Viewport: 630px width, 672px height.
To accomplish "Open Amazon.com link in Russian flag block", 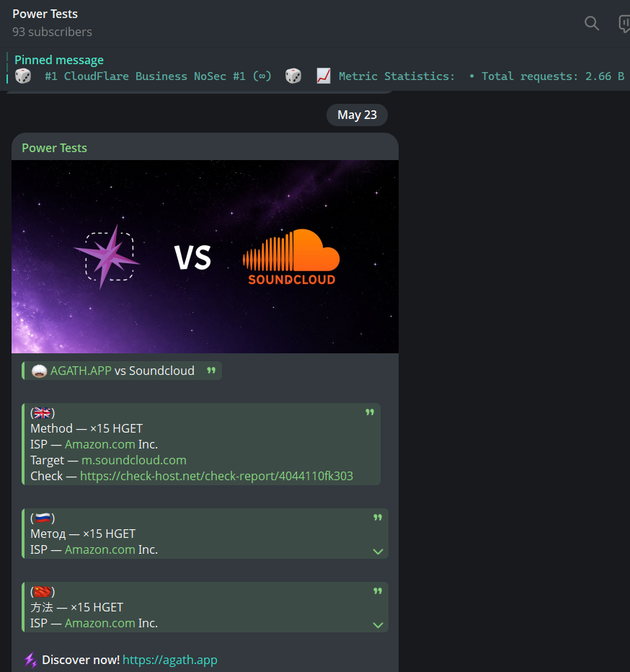I will (100, 550).
